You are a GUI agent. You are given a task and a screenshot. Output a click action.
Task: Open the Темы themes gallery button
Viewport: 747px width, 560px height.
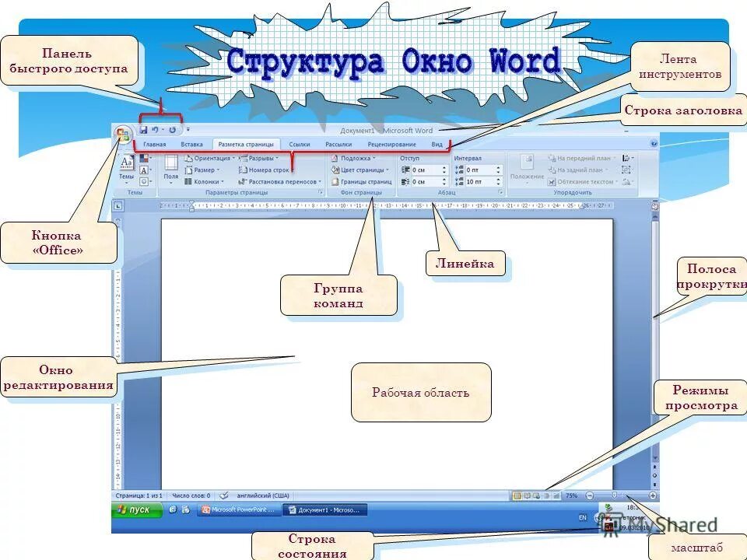[x=126, y=170]
